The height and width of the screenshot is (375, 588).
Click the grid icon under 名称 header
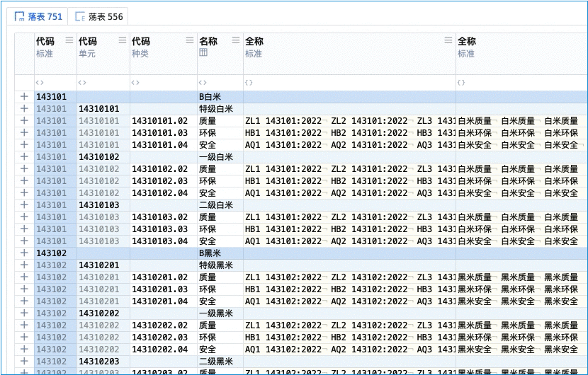click(203, 52)
